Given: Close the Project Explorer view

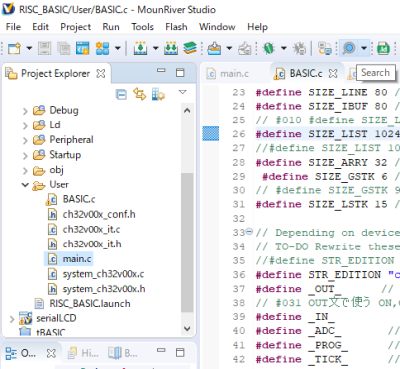Looking at the screenshot, I should [x=101, y=73].
